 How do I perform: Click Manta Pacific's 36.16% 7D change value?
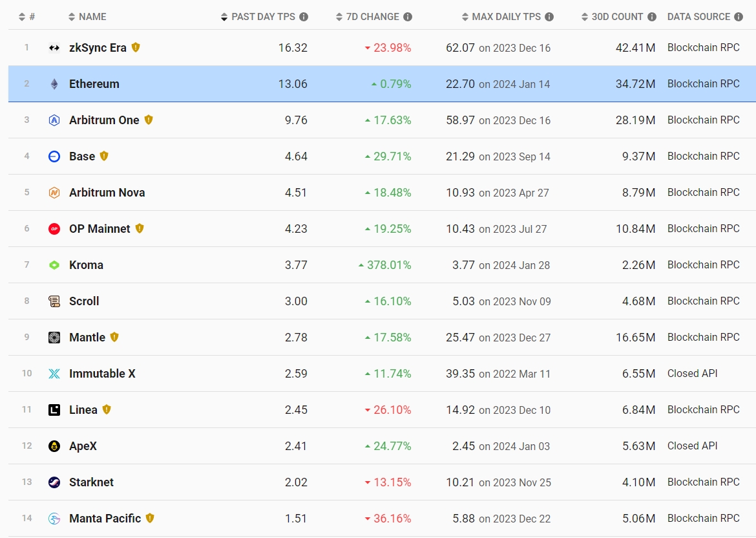coord(392,518)
